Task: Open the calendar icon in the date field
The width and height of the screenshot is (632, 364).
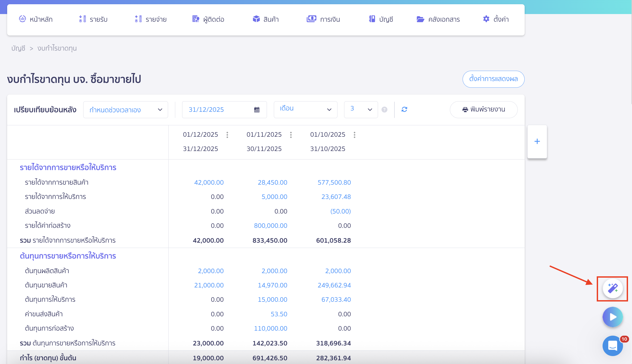Action: pyautogui.click(x=256, y=109)
